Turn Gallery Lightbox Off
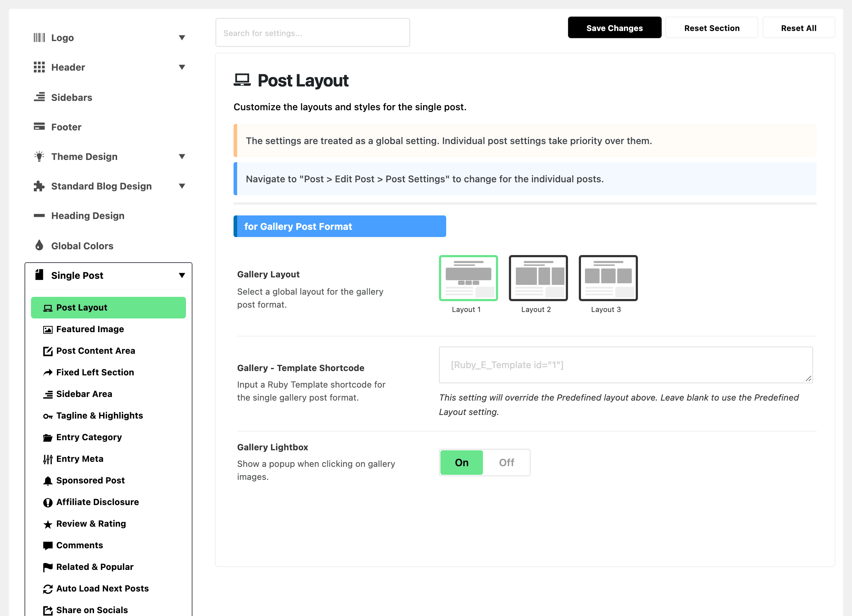The width and height of the screenshot is (852, 616). point(506,463)
